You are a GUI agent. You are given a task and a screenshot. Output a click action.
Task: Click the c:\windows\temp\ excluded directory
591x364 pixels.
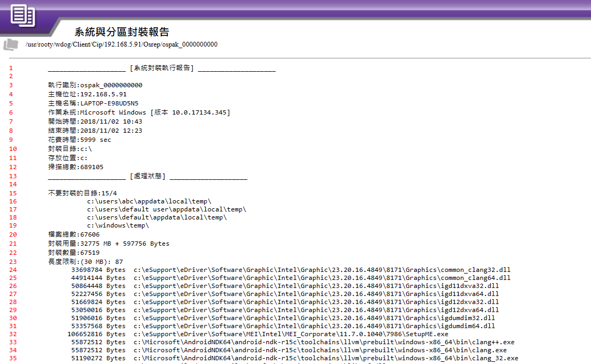click(x=118, y=225)
